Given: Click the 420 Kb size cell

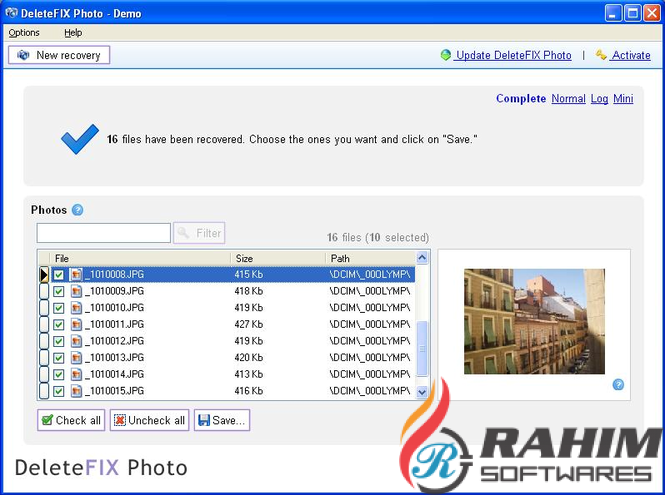Looking at the screenshot, I should [x=249, y=358].
